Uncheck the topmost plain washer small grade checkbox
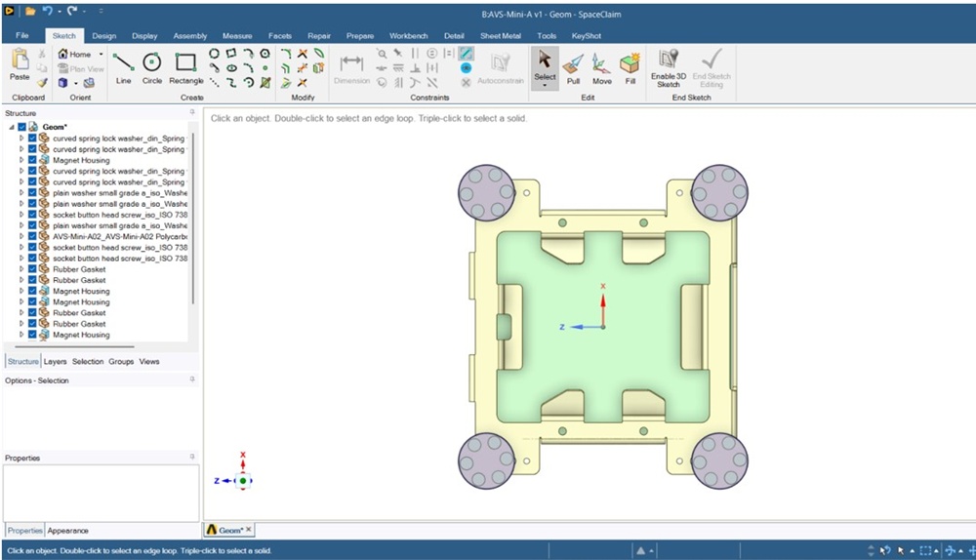 point(32,193)
